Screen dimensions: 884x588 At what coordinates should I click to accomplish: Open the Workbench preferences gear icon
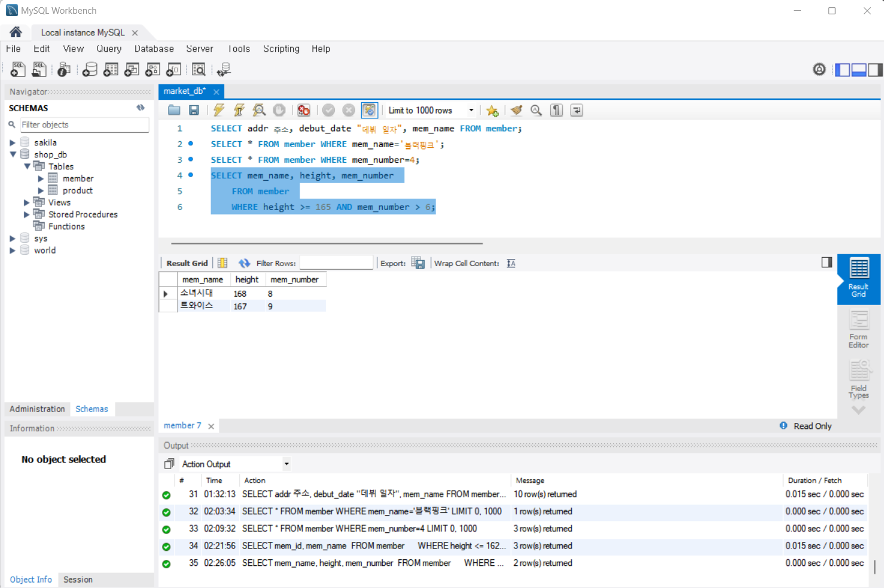coord(819,69)
